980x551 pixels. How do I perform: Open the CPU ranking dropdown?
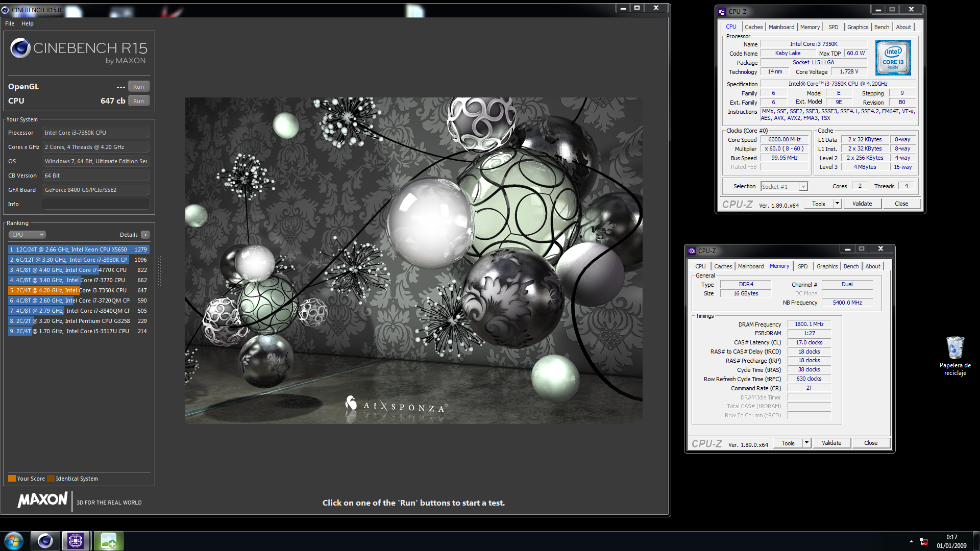pyautogui.click(x=27, y=235)
